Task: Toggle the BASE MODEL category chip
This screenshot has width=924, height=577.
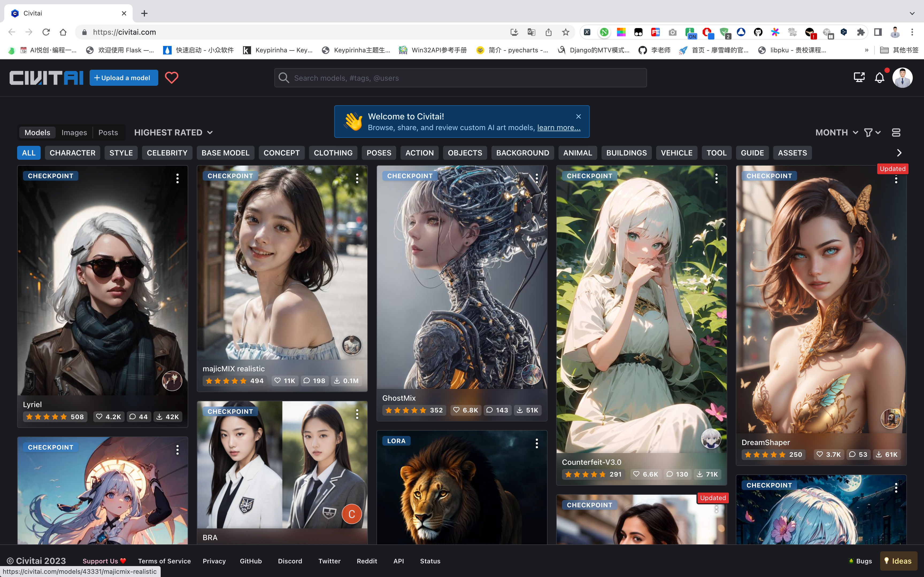Action: (225, 153)
